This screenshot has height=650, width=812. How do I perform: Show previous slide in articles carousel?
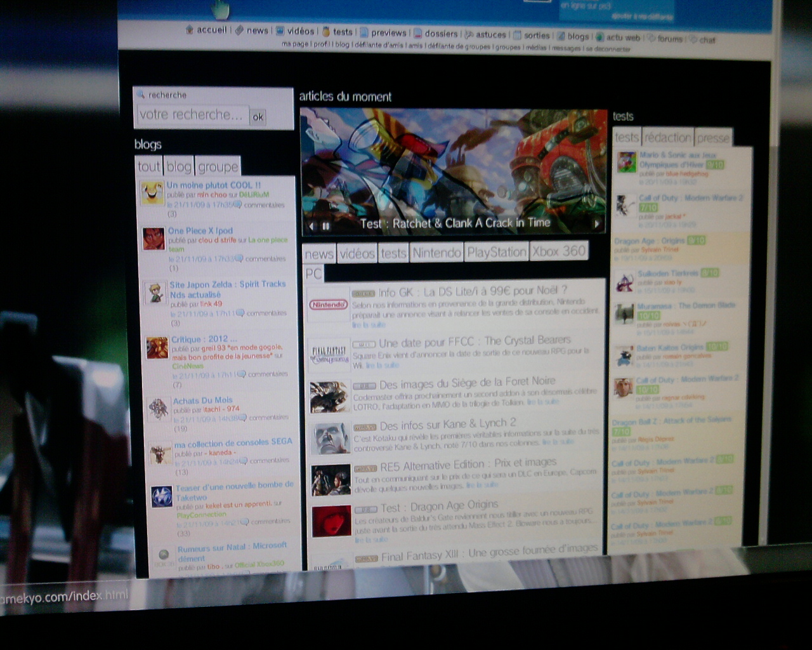coord(311,226)
